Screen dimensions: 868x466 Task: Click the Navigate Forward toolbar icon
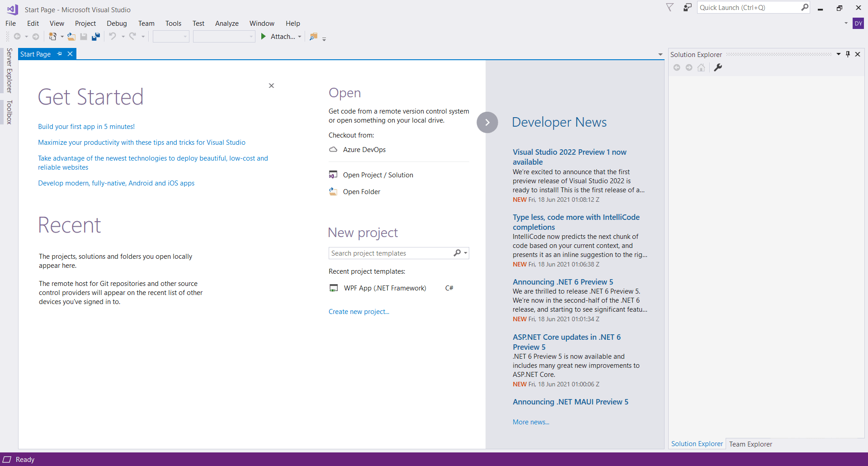[36, 37]
